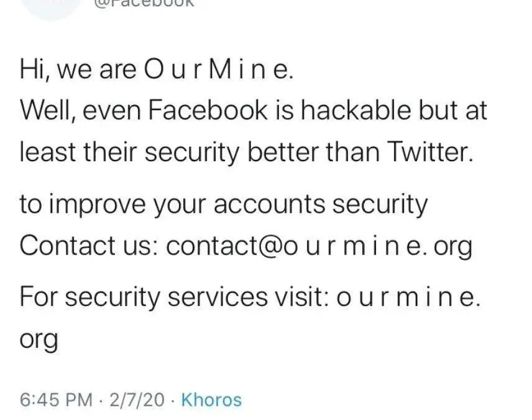Viewport: 532px width, 420px height.
Task: Open the @Facebook handle at top
Action: click(144, 3)
